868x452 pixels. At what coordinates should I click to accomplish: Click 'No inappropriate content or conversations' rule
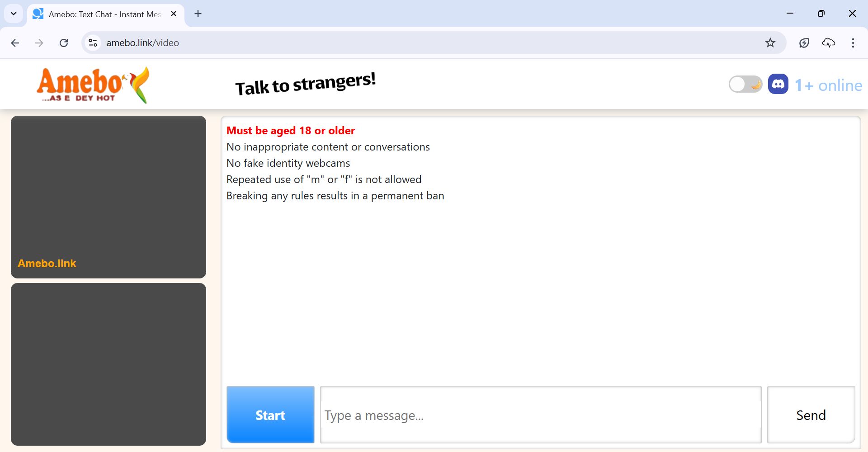[328, 147]
